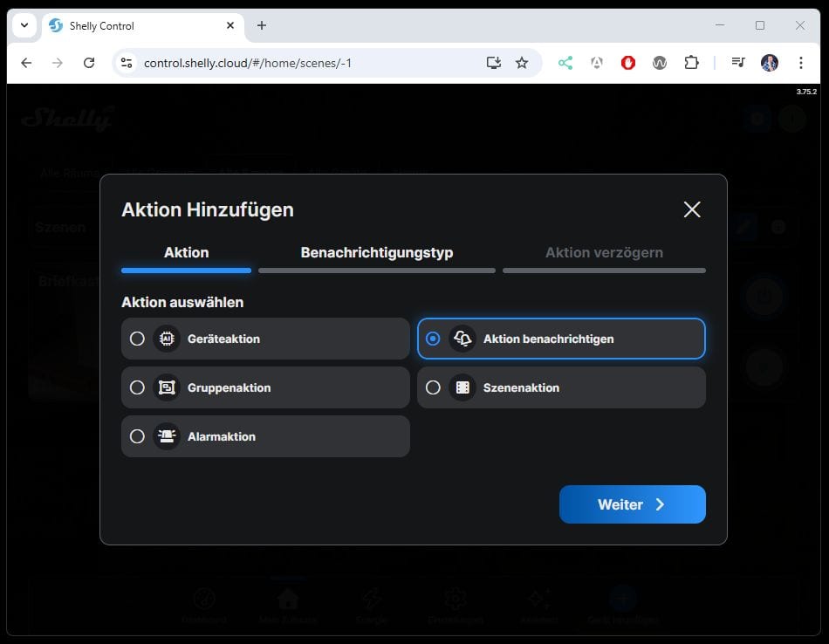This screenshot has height=644, width=829.
Task: Select the Alarmaktion option
Action: coord(137,435)
